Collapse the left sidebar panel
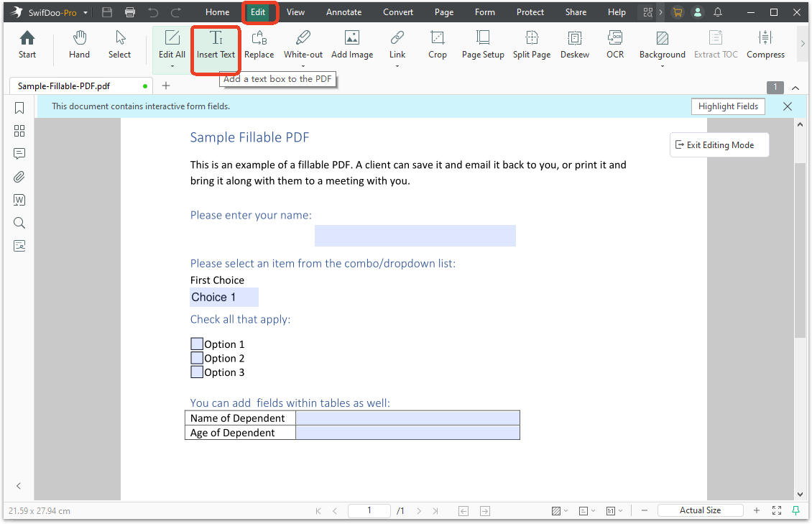Viewport: 812px width, 524px height. [x=19, y=486]
